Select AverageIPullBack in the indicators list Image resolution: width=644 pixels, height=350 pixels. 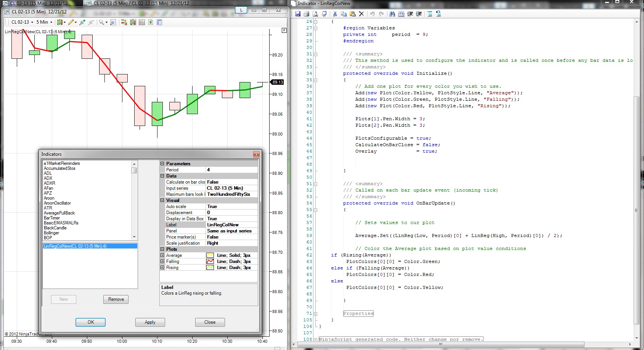[x=59, y=213]
